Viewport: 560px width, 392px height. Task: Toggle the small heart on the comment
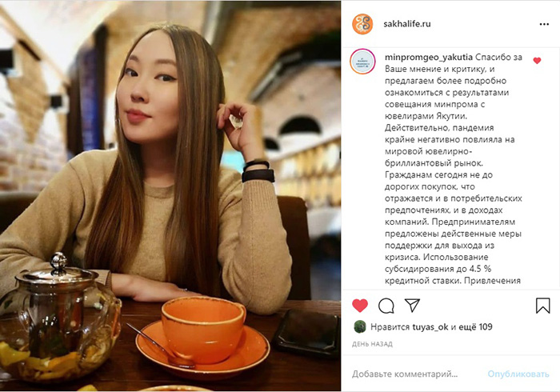coord(537,61)
